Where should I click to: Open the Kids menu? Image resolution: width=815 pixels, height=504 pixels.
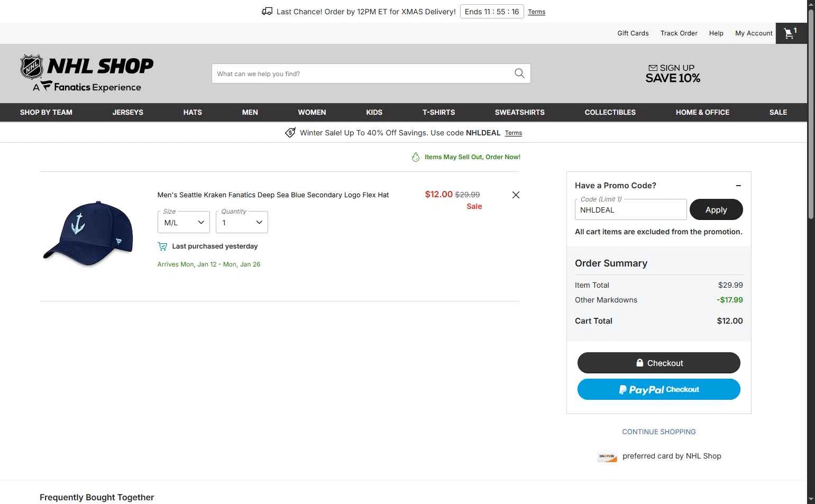click(x=374, y=112)
